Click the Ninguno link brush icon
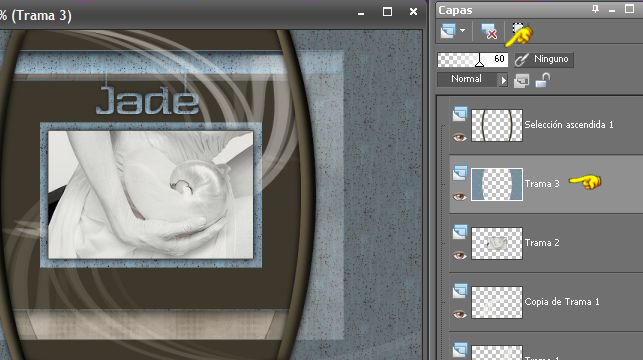The image size is (643, 360). [521, 60]
